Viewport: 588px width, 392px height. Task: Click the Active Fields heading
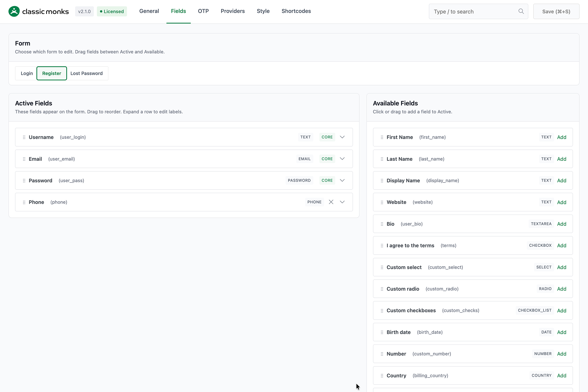tap(34, 103)
